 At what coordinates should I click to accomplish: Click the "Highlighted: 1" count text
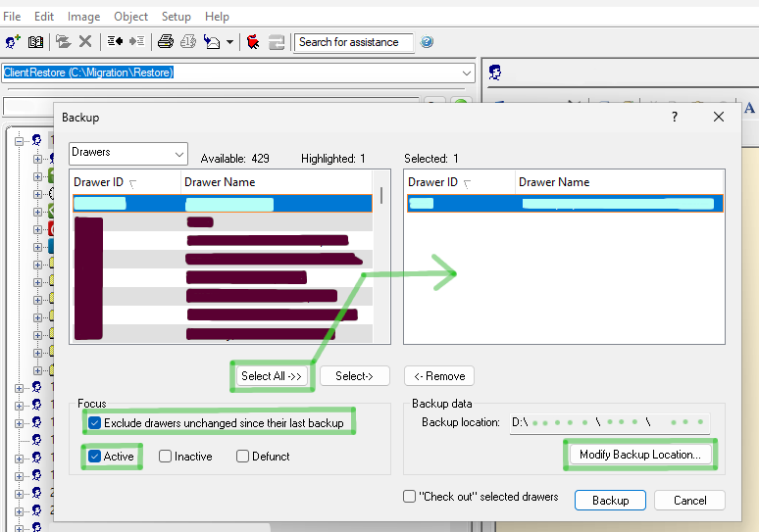(333, 159)
